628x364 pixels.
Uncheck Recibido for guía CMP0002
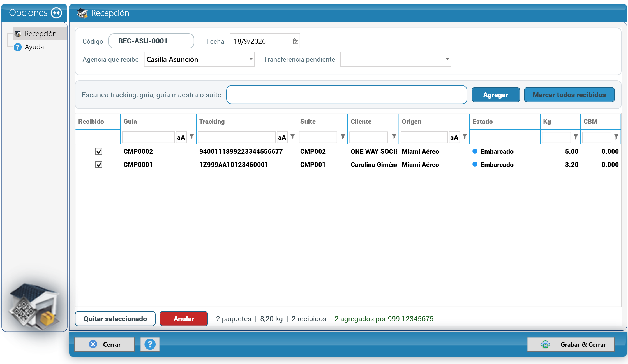click(x=99, y=151)
